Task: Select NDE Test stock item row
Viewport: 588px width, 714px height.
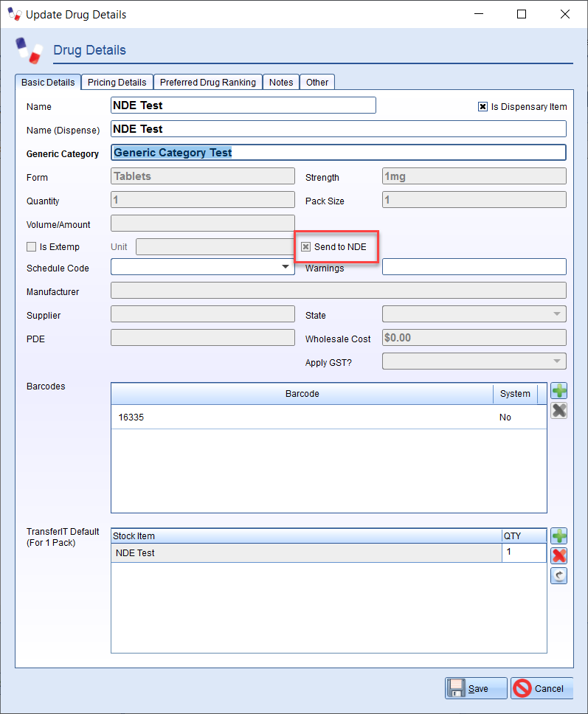Action: (x=306, y=552)
